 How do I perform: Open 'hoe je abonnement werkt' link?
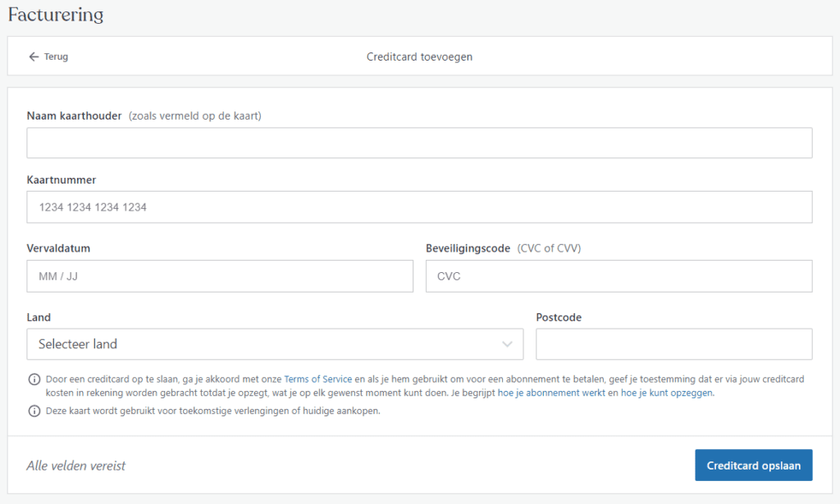point(551,393)
